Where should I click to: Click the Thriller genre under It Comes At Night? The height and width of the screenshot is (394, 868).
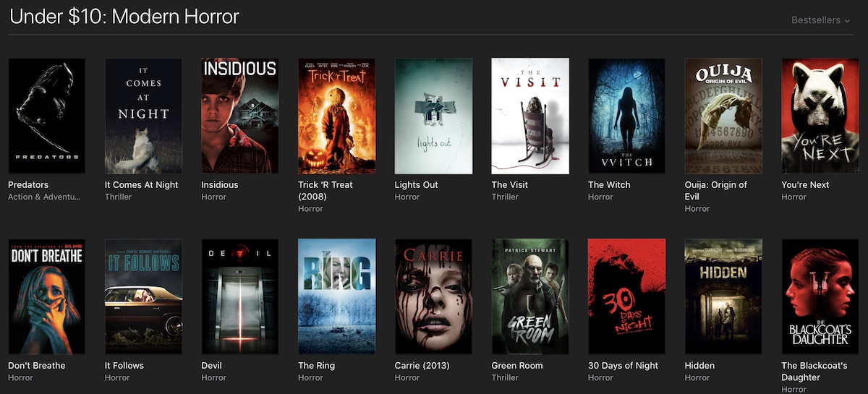click(x=119, y=197)
